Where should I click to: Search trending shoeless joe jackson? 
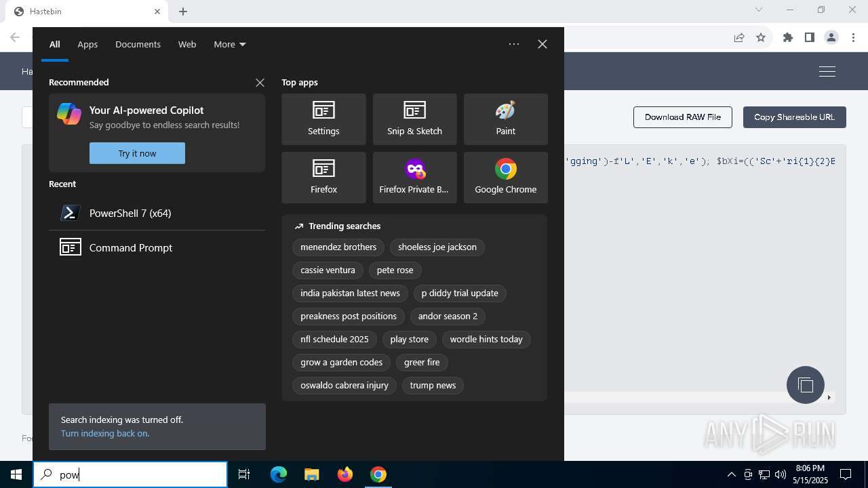click(437, 247)
